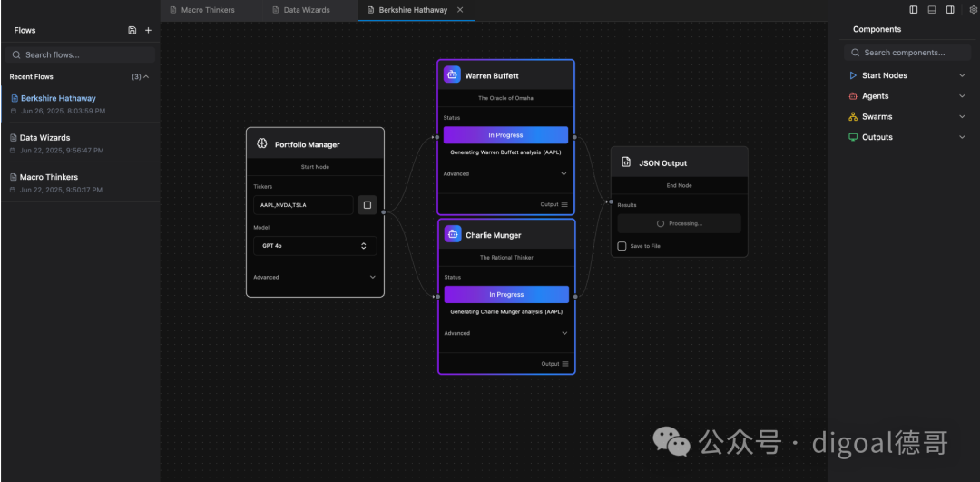The height and width of the screenshot is (482, 980).
Task: Click the Processing results indicator
Action: coord(679,224)
